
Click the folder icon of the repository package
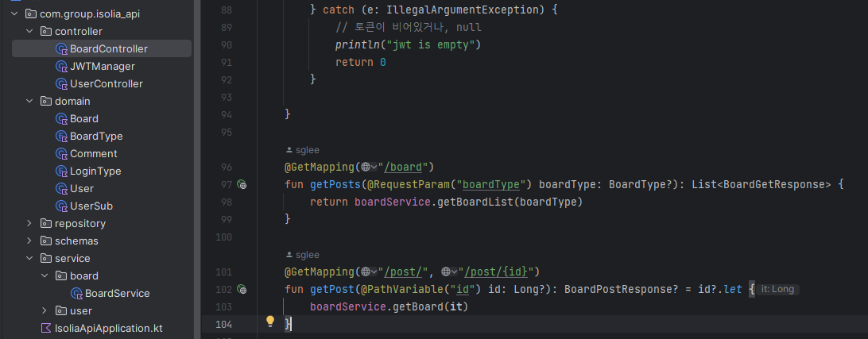coord(46,223)
